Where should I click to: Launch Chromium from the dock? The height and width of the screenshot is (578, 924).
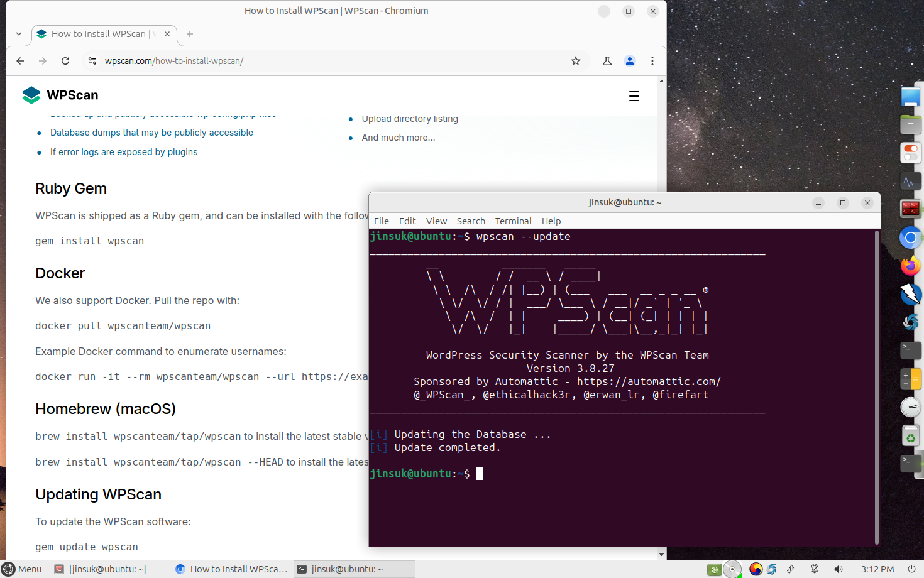(x=910, y=237)
